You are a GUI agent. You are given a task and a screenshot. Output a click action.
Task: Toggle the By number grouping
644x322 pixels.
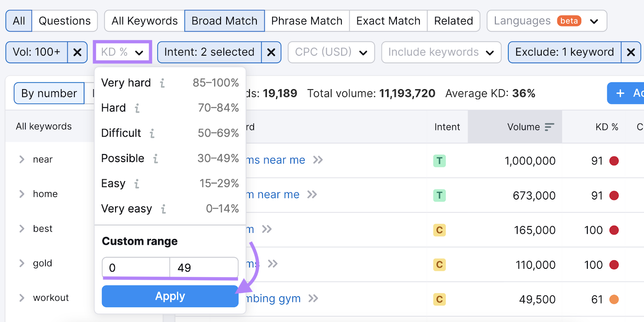point(49,93)
